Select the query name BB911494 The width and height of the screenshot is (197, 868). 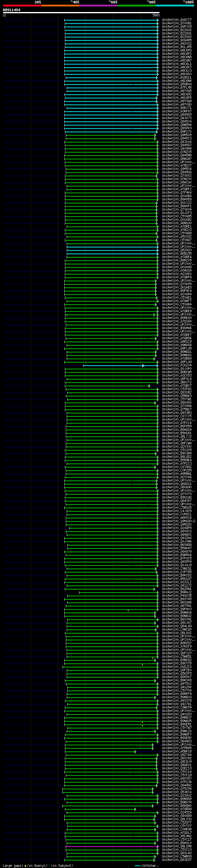click(x=11, y=10)
